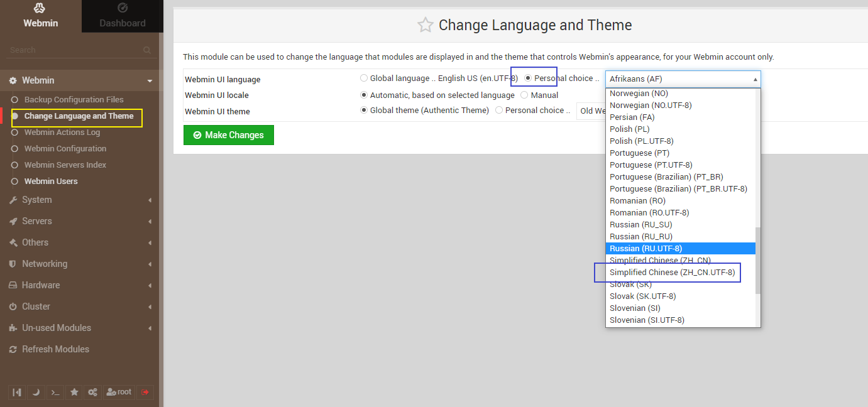
Task: Click Refresh Modules link
Action: pyautogui.click(x=55, y=349)
